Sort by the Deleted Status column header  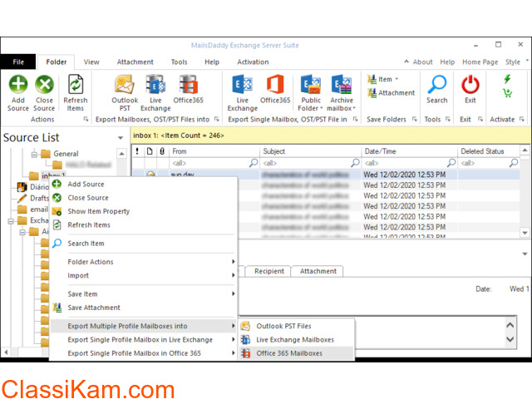pyautogui.click(x=489, y=151)
